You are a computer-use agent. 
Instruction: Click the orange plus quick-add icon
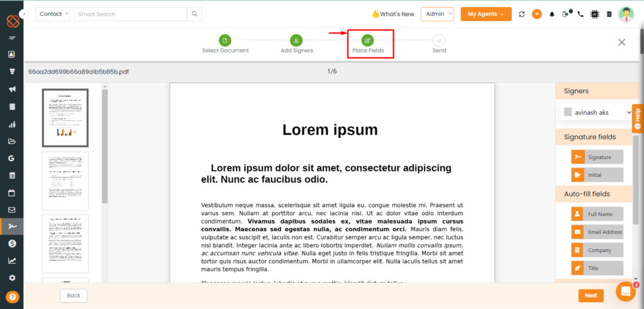tap(537, 14)
